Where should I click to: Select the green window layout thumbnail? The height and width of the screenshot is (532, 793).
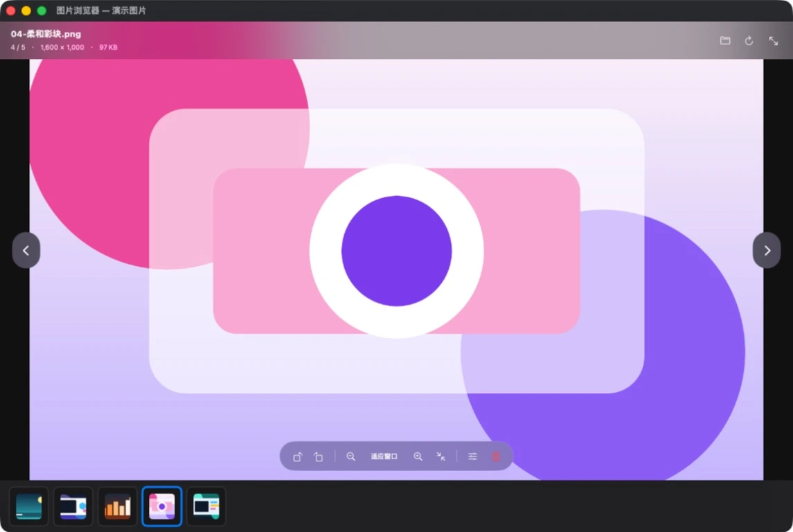coord(206,506)
